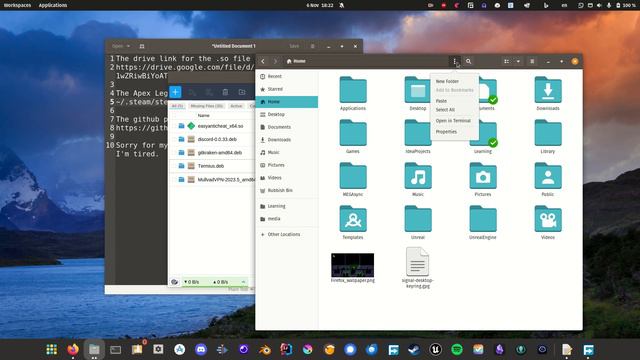Viewport: 640px width, 360px height.
Task: Select the Downloads folder in the grid
Action: (548, 90)
